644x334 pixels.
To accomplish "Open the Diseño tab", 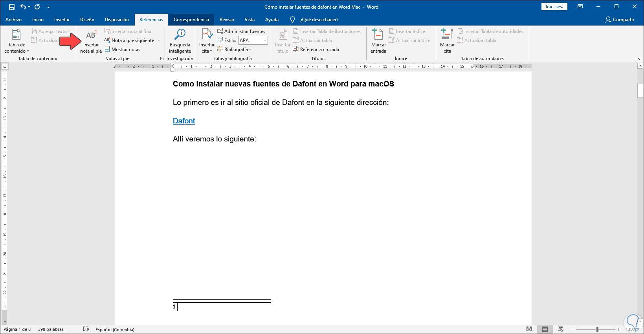I will click(87, 20).
